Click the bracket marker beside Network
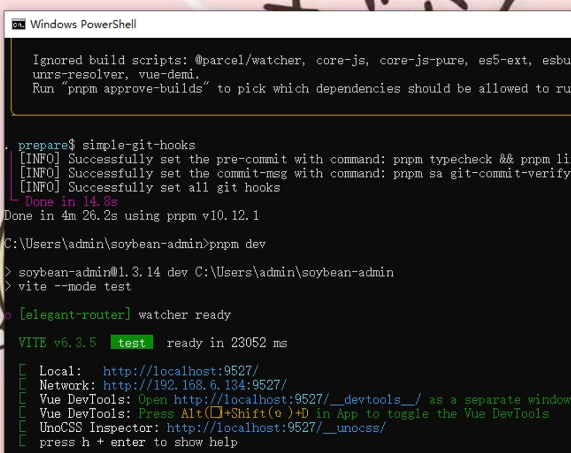Viewport: 571px width, 453px height. 23,385
